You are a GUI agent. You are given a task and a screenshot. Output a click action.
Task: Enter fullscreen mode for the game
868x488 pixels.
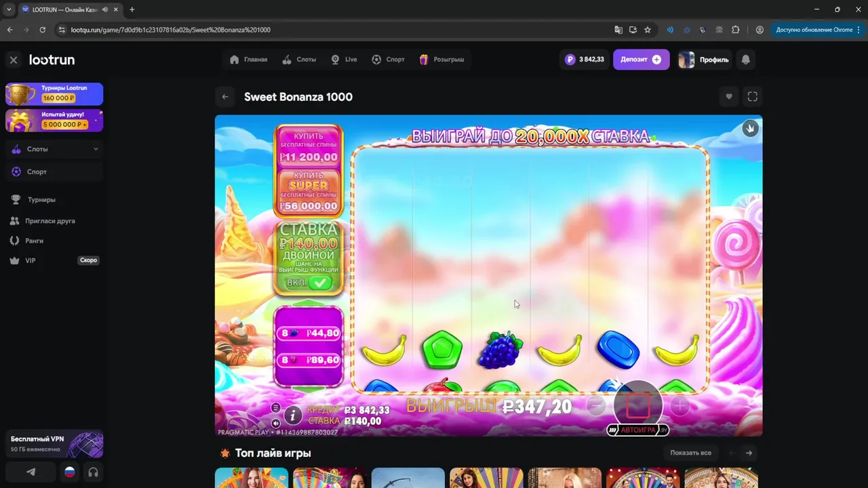click(753, 97)
